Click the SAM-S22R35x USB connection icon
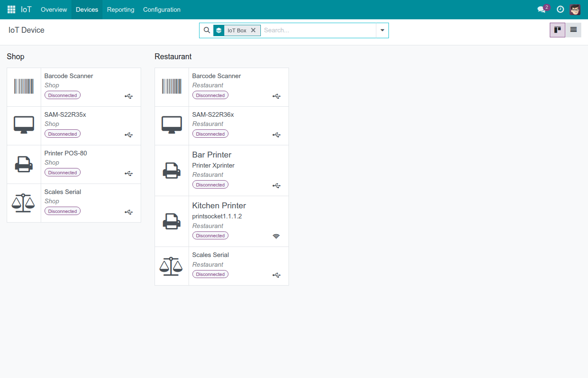The image size is (588, 378). [129, 135]
